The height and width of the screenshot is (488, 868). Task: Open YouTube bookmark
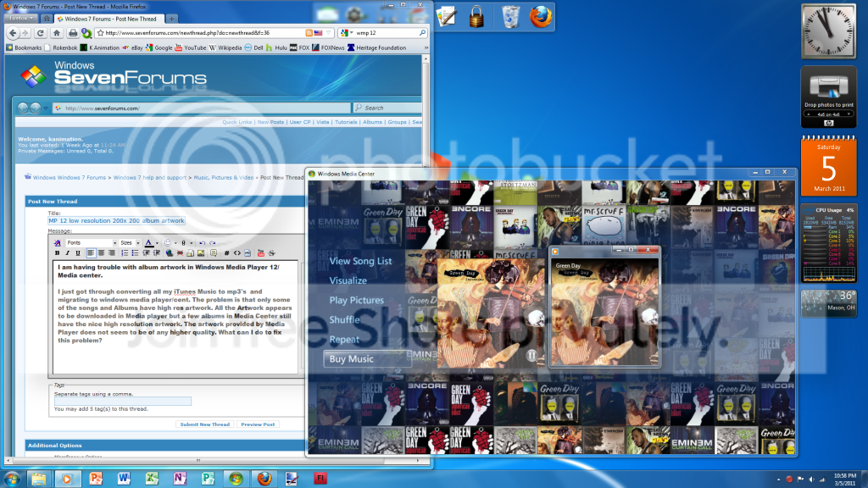click(x=191, y=48)
